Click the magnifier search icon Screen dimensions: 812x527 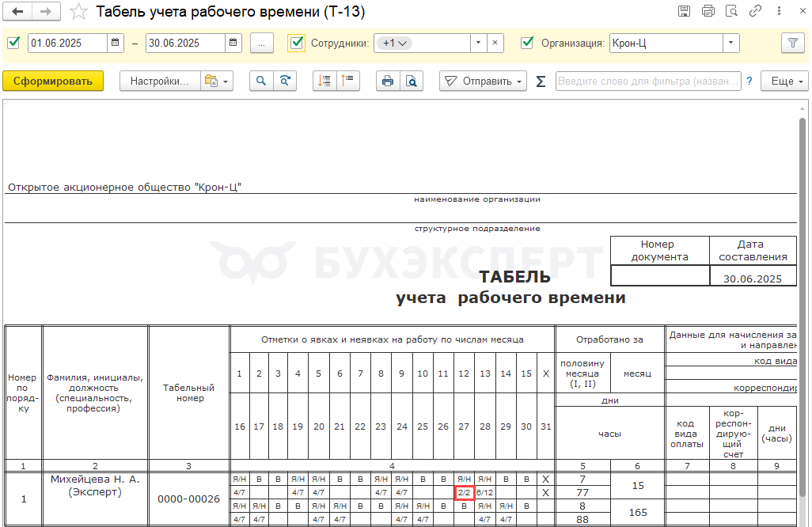261,82
